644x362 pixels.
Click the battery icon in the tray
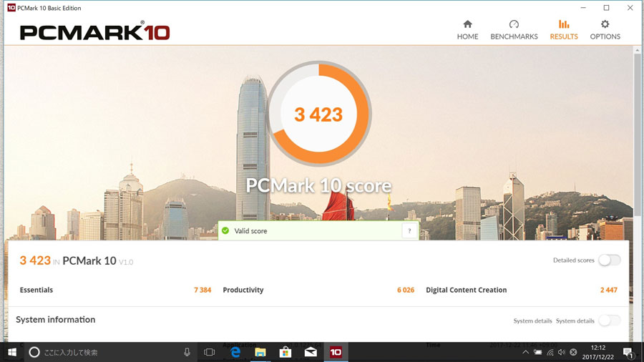click(537, 352)
